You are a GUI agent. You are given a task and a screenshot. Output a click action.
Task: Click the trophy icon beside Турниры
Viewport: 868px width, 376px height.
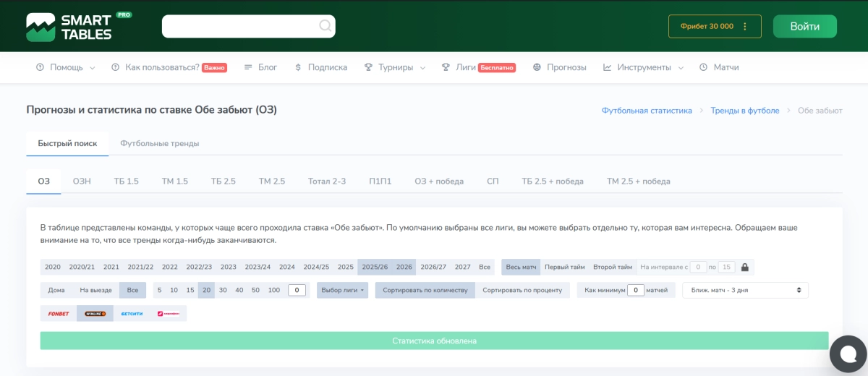368,67
